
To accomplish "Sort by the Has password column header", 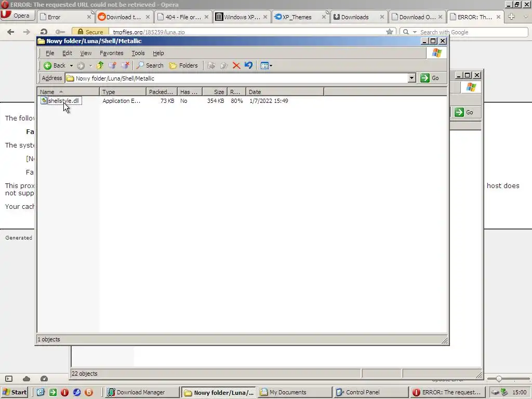I will point(190,92).
